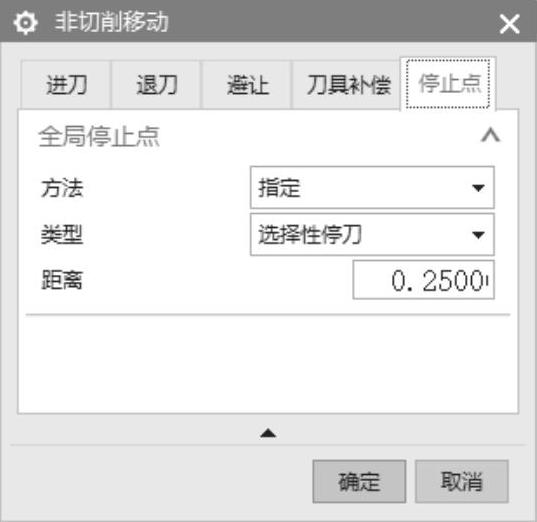Click the 全局停止点 section title text

pos(99,137)
